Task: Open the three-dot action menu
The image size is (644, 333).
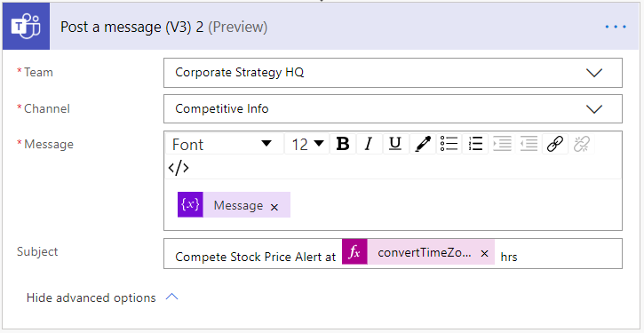Action: [616, 28]
